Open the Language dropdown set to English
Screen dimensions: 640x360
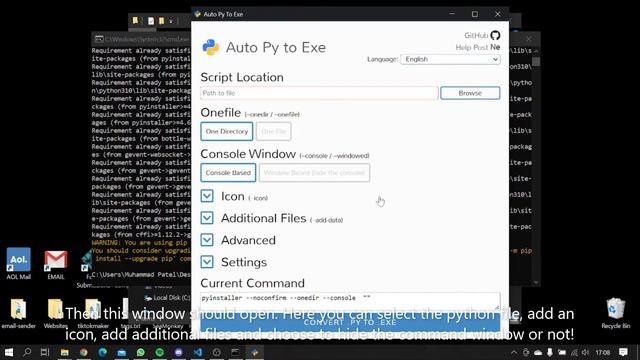[x=450, y=59]
